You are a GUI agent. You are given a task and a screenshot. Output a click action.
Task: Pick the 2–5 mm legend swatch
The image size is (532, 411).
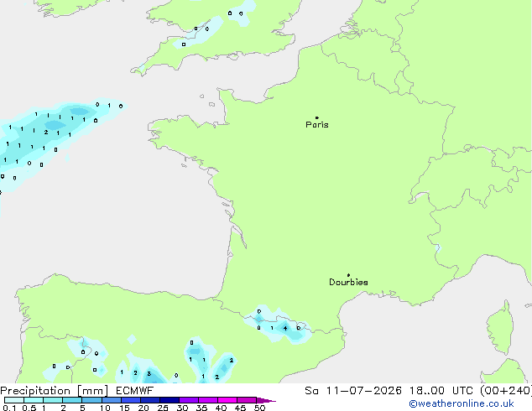pos(72,400)
